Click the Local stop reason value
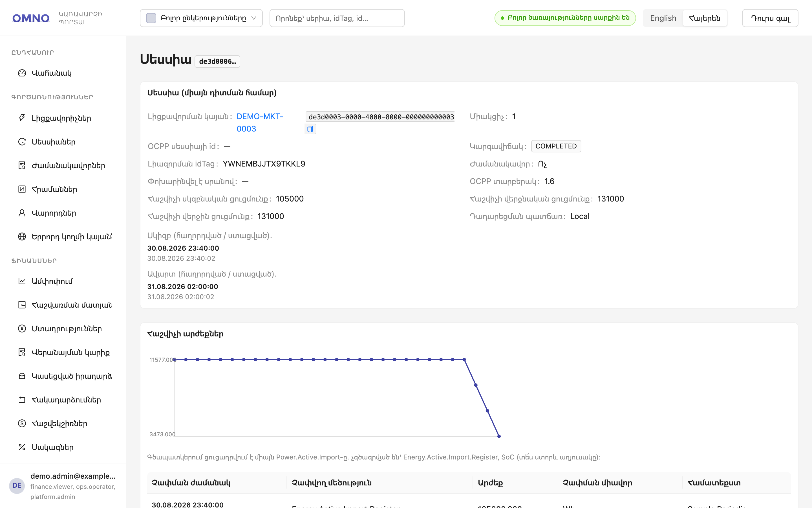 point(580,216)
